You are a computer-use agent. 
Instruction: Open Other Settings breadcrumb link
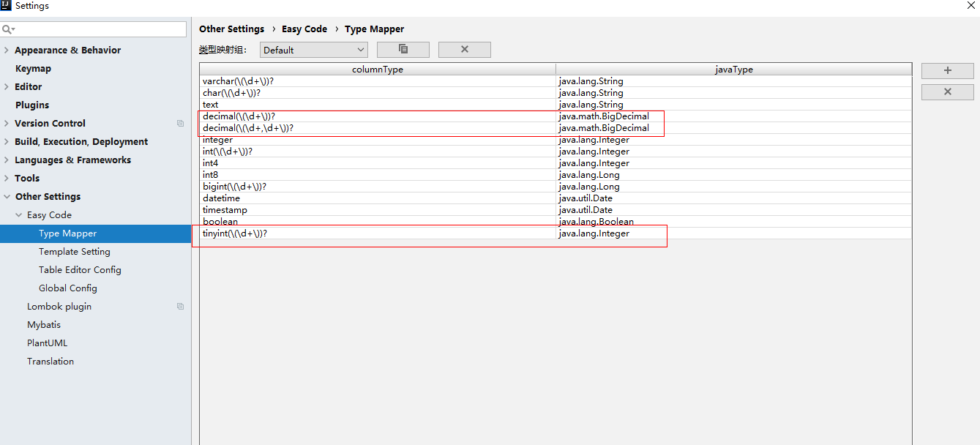point(231,29)
